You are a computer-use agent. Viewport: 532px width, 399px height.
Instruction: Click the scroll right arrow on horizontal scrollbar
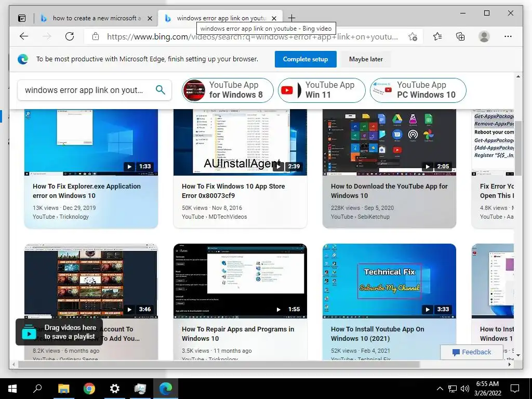(x=510, y=364)
